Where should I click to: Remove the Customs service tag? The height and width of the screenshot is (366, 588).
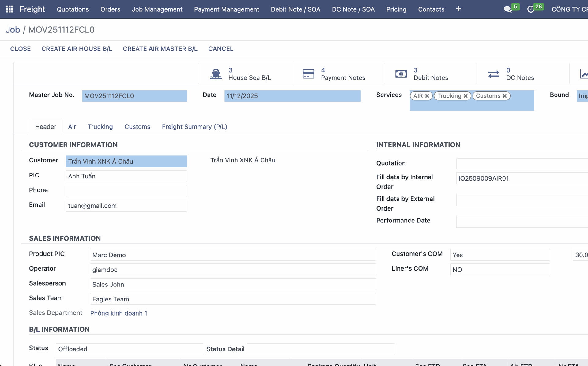(x=505, y=96)
